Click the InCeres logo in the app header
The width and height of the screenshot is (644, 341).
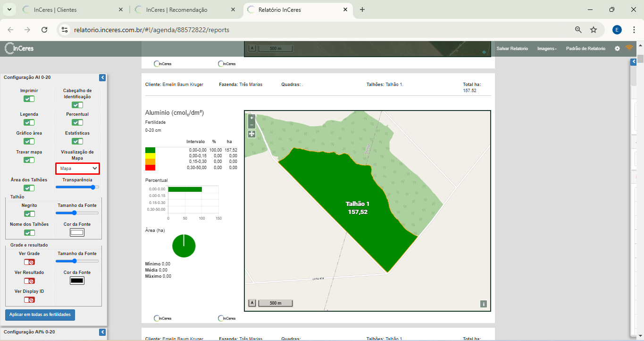[x=19, y=48]
